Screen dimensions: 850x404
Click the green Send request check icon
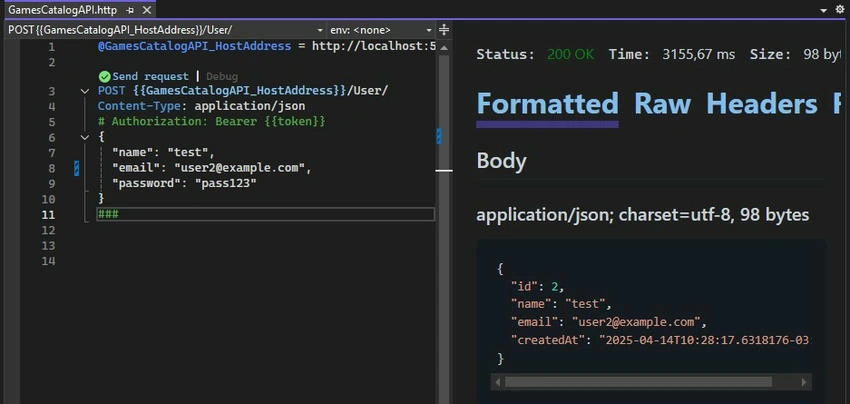(x=105, y=76)
